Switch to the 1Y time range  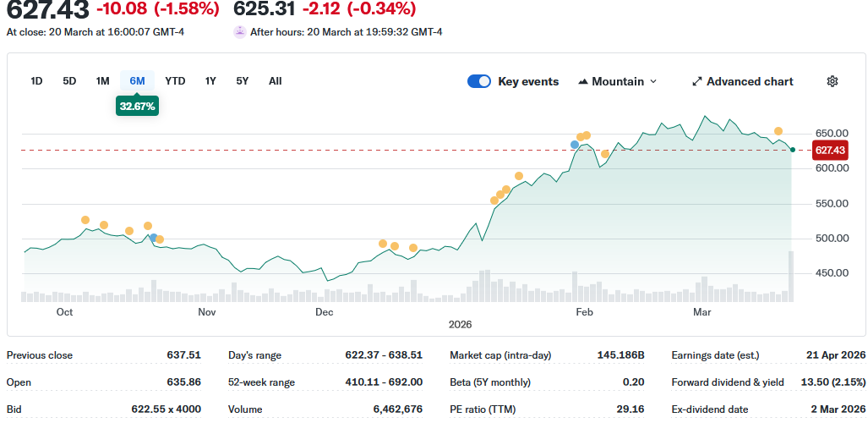click(x=210, y=81)
